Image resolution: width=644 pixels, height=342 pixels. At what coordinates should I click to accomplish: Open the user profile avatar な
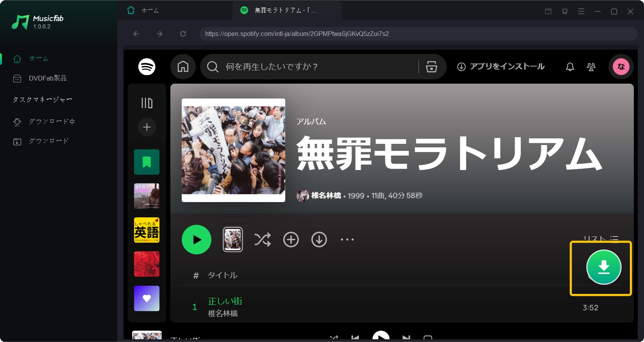(621, 67)
